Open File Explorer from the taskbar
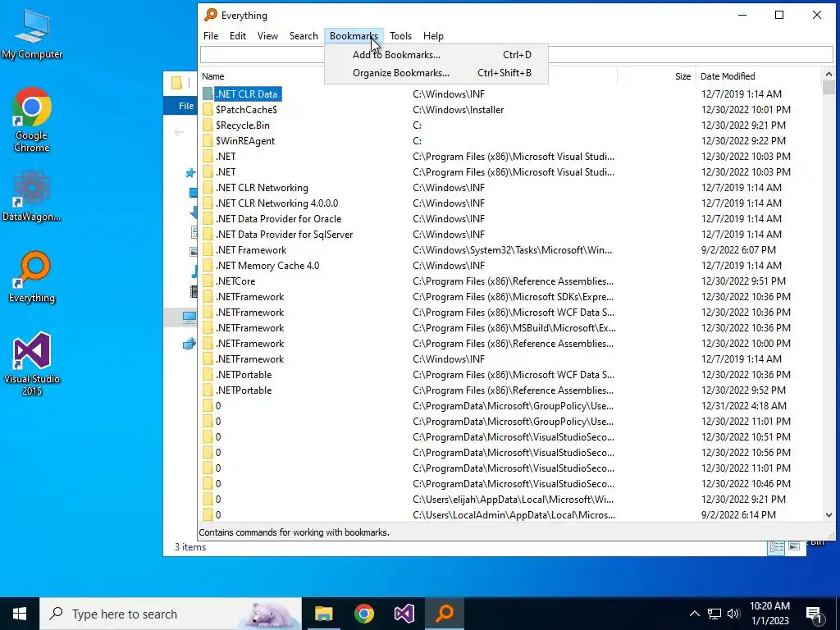The height and width of the screenshot is (630, 840). pos(323,614)
